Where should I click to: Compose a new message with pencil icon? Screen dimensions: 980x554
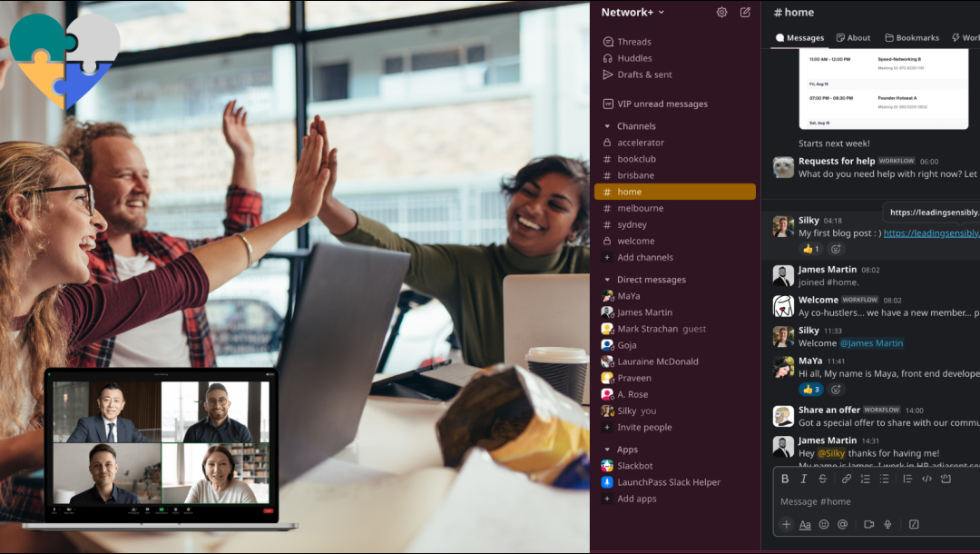(745, 12)
